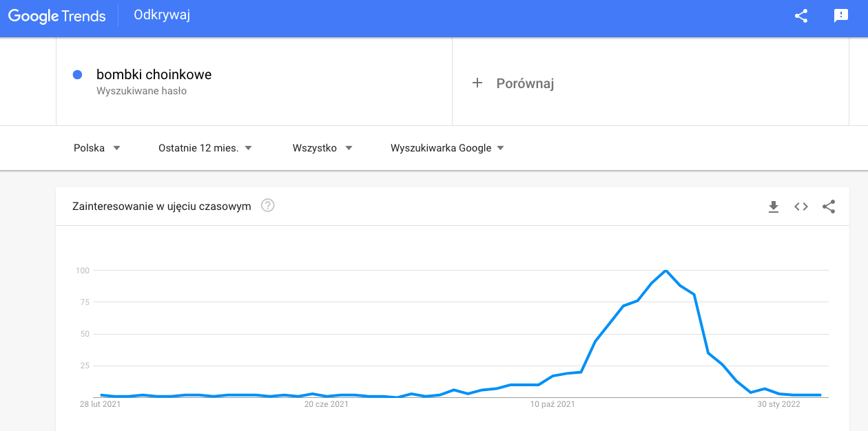Open the embed code icon
Screen dimensions: 868x431
(x=801, y=207)
